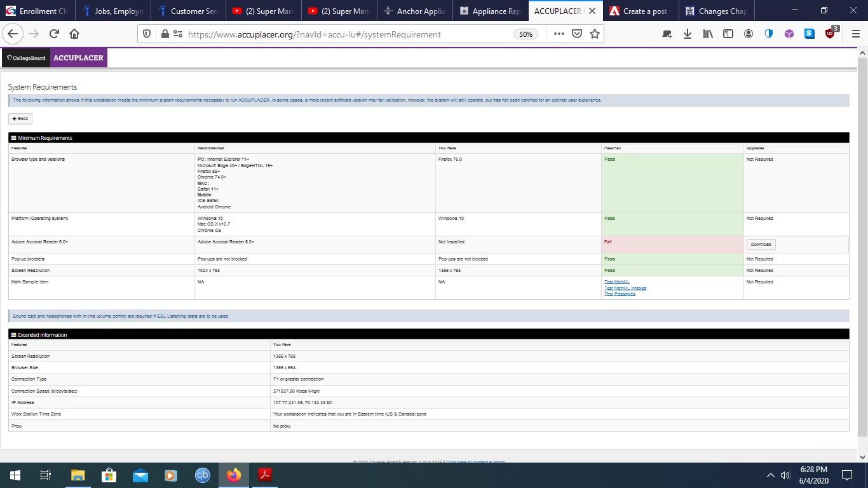Close the ACCUPLACER tab
Image resolution: width=868 pixels, height=488 pixels.
tap(593, 11)
